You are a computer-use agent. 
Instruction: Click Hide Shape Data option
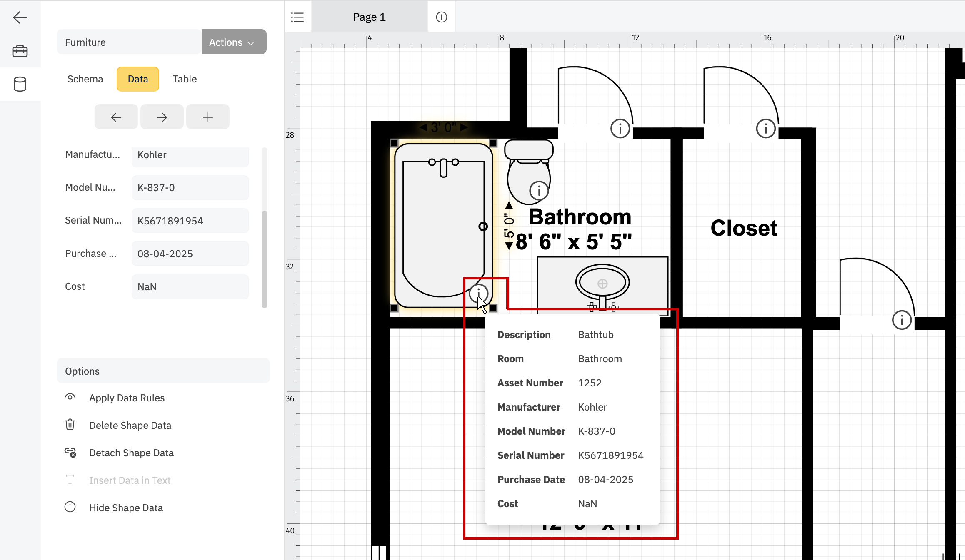click(126, 508)
